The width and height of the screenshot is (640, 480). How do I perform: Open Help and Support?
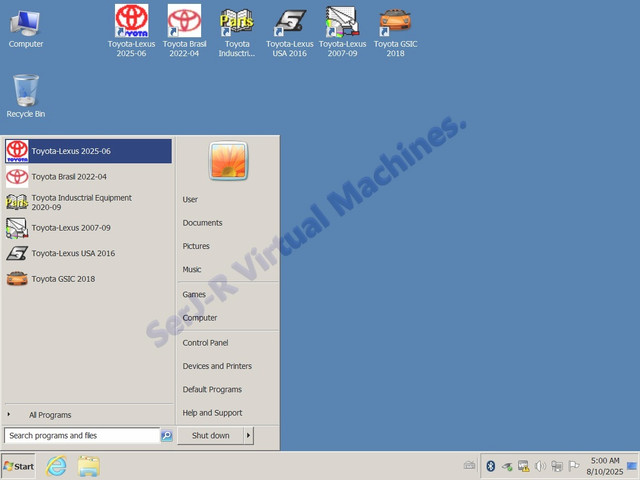point(212,413)
